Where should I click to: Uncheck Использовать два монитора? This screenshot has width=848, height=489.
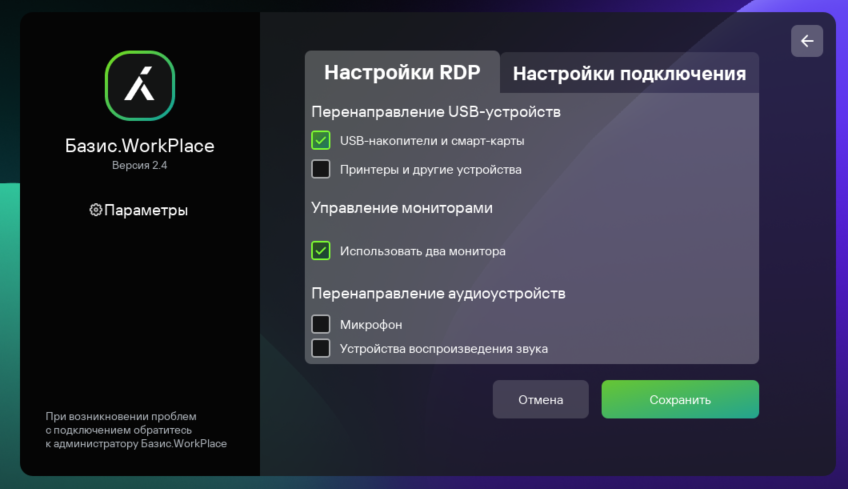pyautogui.click(x=321, y=250)
